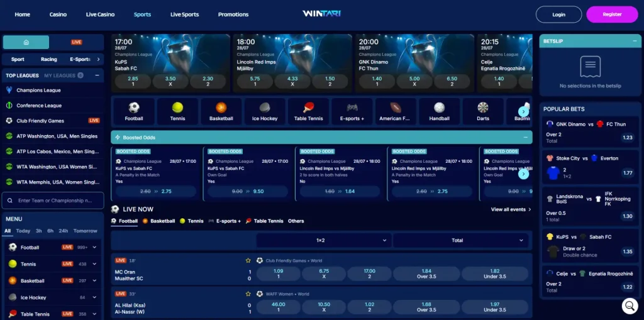Image resolution: width=644 pixels, height=320 pixels.
Task: Select boosted odds 2.75 KuPS penalty
Action: [x=156, y=191]
